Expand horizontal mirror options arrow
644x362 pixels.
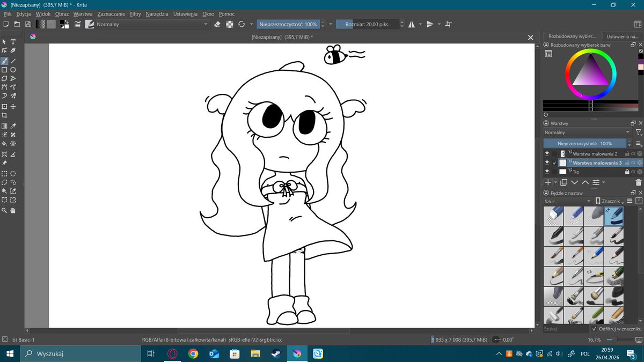[420, 24]
